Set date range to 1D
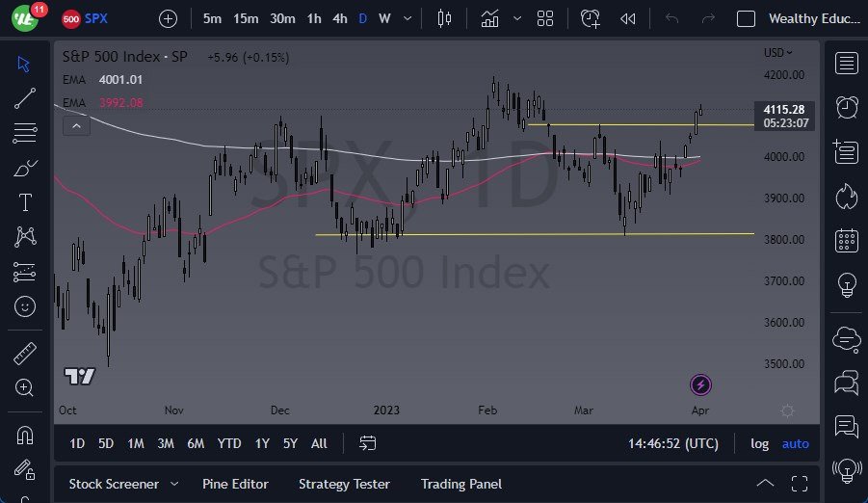This screenshot has height=503, width=868. point(77,443)
